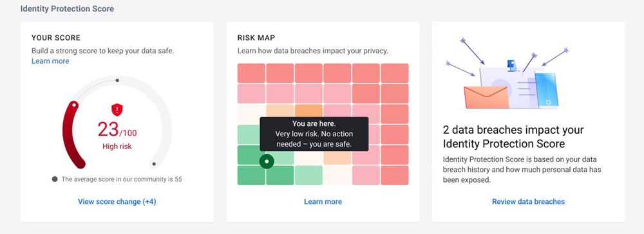This screenshot has width=644, height=234.
Task: Click the top-left red risk map cell
Action: click(x=251, y=73)
